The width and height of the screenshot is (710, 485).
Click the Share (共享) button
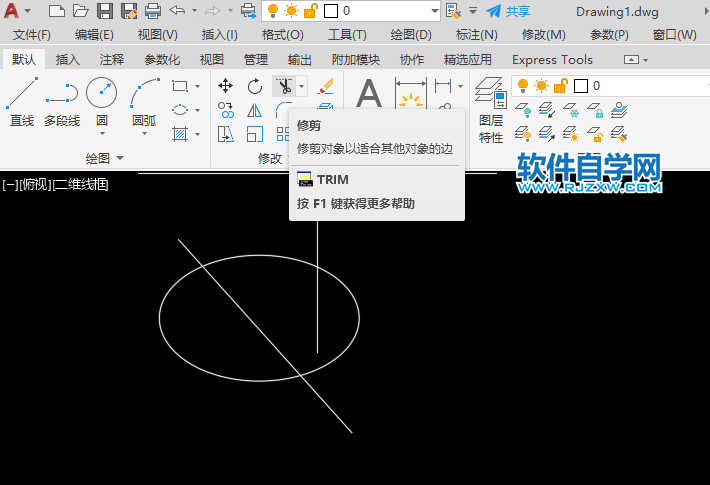coord(508,11)
